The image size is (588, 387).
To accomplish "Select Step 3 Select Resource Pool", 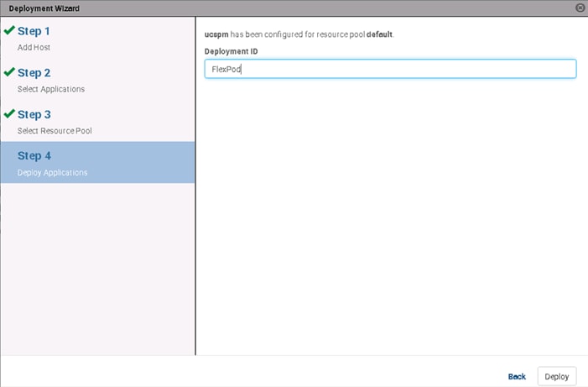I will click(97, 121).
